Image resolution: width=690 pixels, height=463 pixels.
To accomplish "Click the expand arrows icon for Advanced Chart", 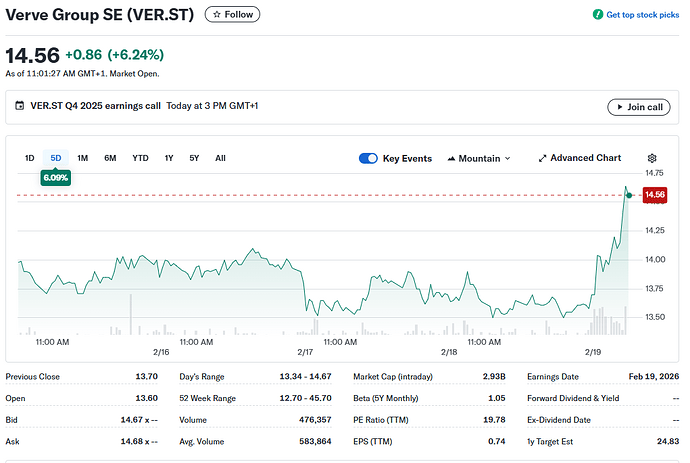I will [x=542, y=158].
